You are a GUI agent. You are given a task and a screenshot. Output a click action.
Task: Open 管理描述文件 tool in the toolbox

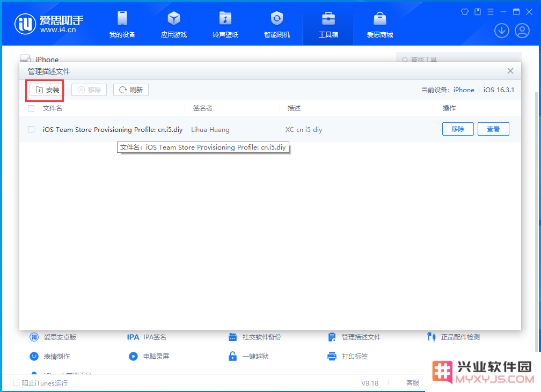click(x=354, y=337)
